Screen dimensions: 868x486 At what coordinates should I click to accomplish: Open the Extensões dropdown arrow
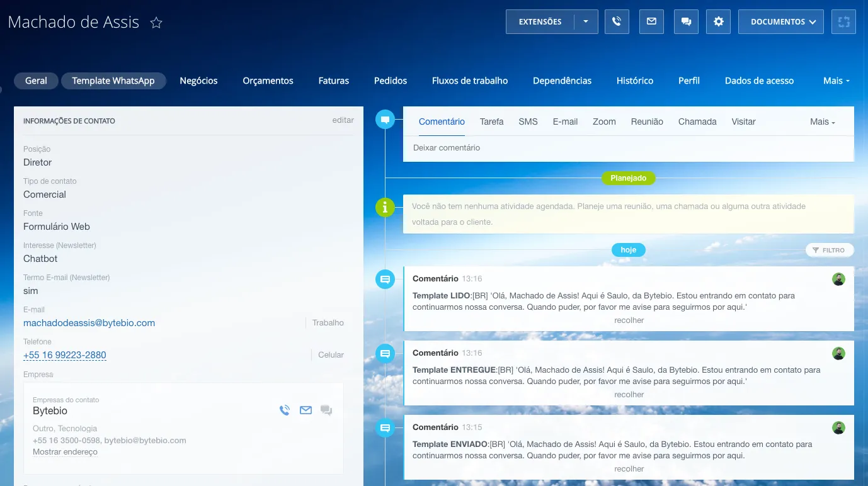coord(586,21)
